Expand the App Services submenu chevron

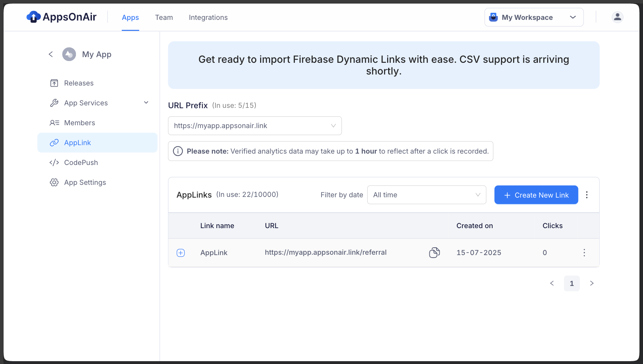click(x=146, y=103)
